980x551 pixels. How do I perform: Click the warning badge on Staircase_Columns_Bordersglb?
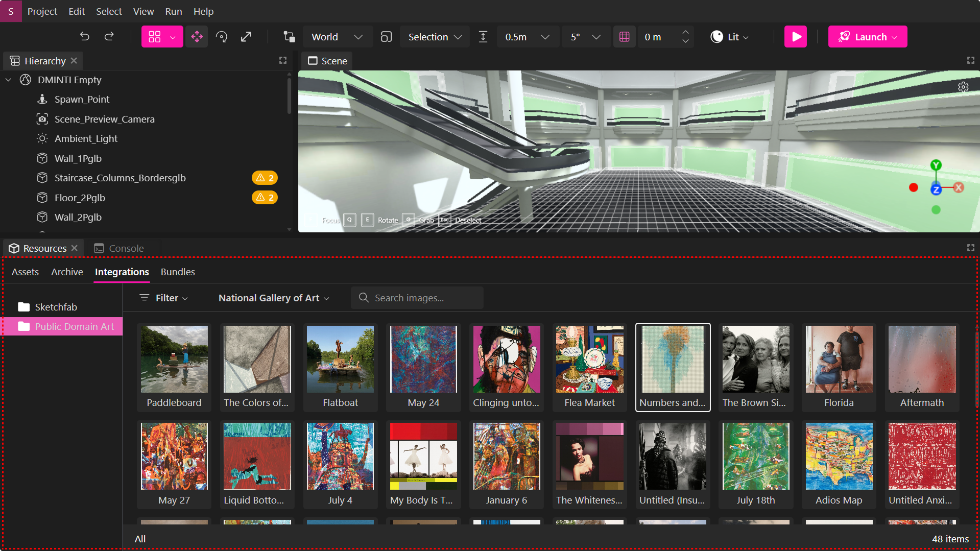[x=265, y=178]
